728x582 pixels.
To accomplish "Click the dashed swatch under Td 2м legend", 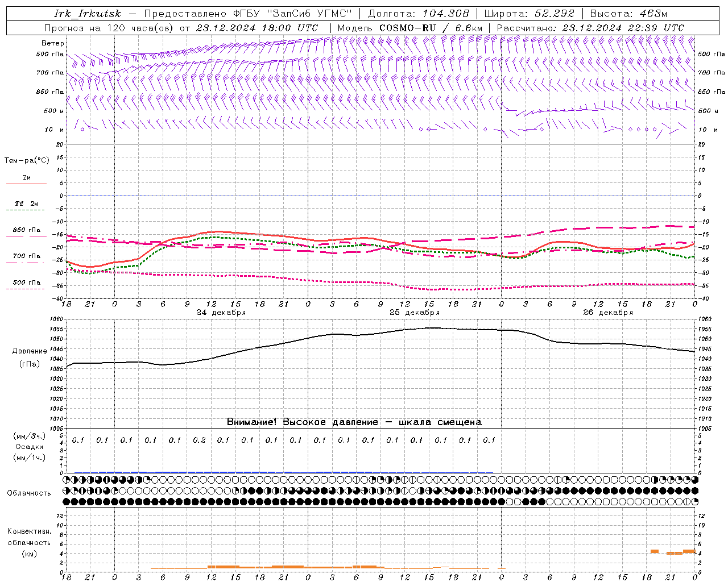I will pos(25,210).
